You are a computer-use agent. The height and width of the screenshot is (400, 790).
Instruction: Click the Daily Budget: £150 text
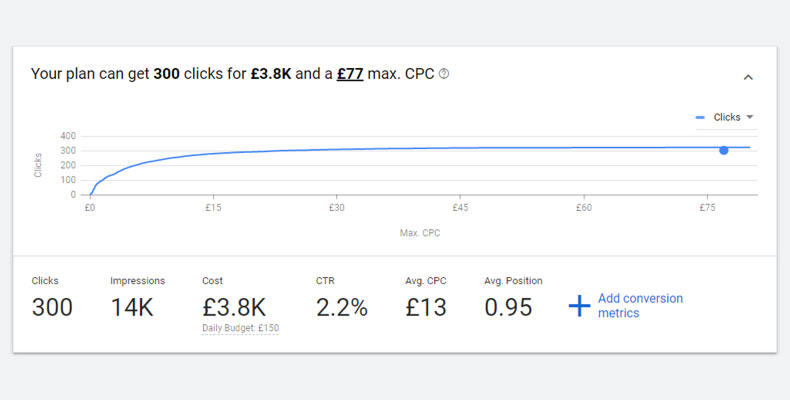(240, 328)
